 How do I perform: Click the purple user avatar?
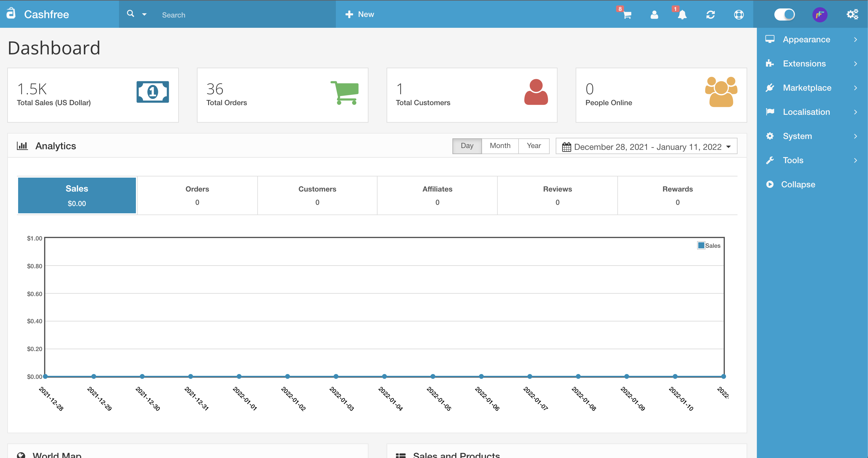pyautogui.click(x=819, y=15)
